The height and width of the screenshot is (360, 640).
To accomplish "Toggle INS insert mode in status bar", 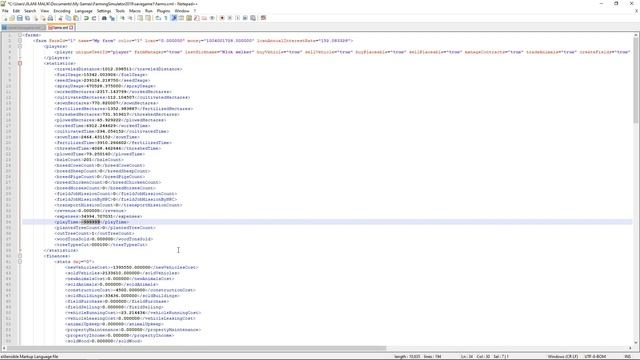I will pyautogui.click(x=628, y=356).
